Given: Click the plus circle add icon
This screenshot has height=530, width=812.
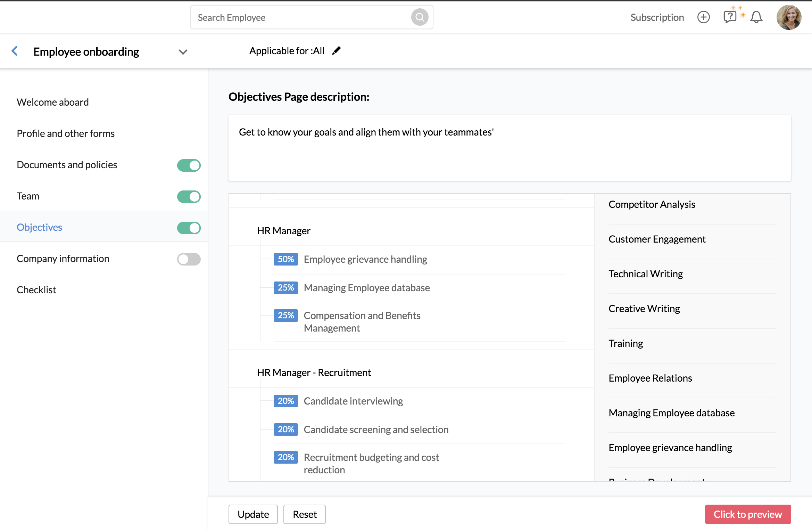Looking at the screenshot, I should click(703, 17).
